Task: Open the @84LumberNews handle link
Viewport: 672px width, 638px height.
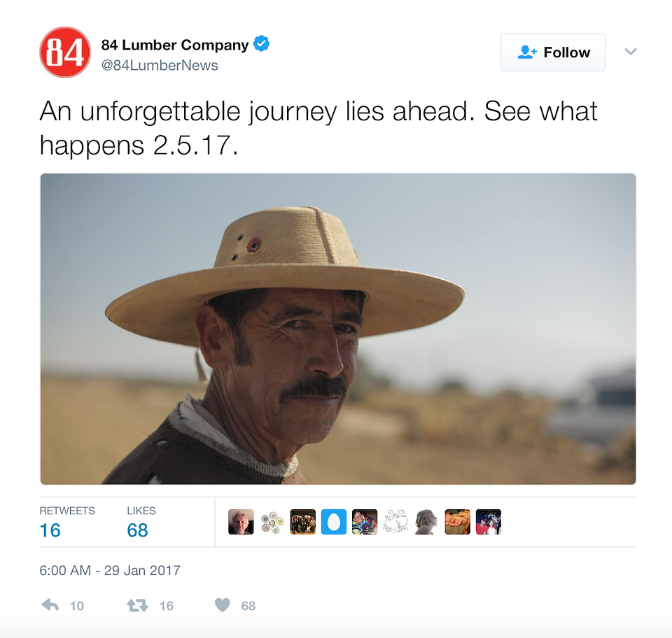Action: point(160,66)
